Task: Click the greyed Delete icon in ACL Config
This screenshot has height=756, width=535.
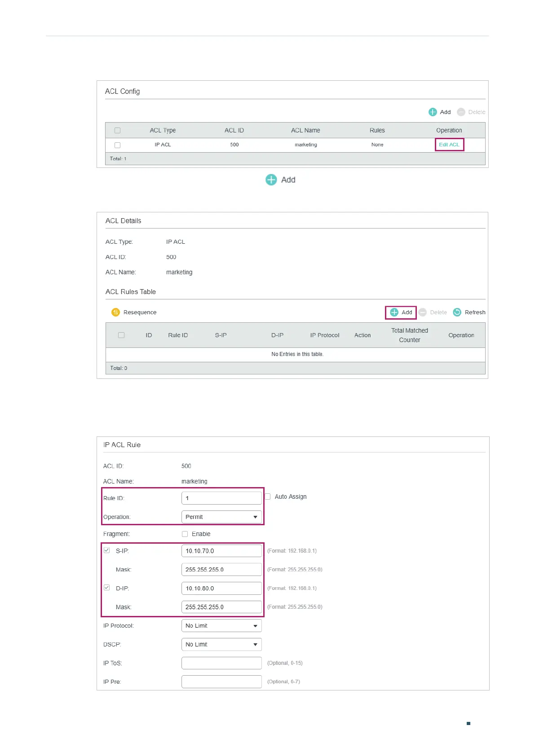Action: 461,112
